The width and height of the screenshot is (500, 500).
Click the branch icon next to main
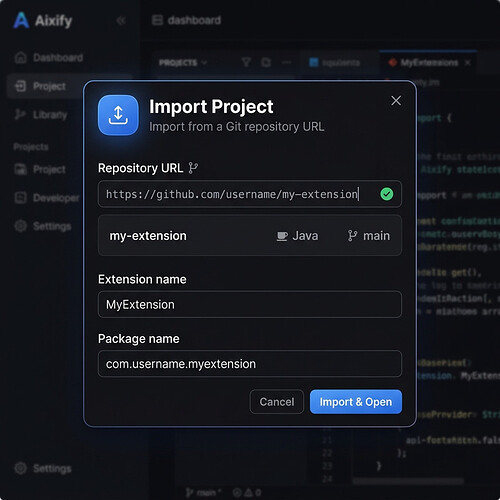point(352,236)
